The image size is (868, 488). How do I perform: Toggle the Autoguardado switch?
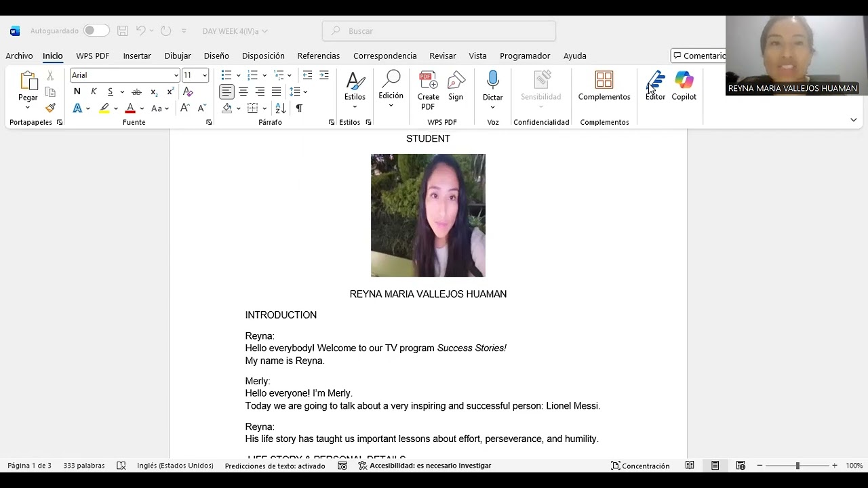pyautogui.click(x=96, y=30)
